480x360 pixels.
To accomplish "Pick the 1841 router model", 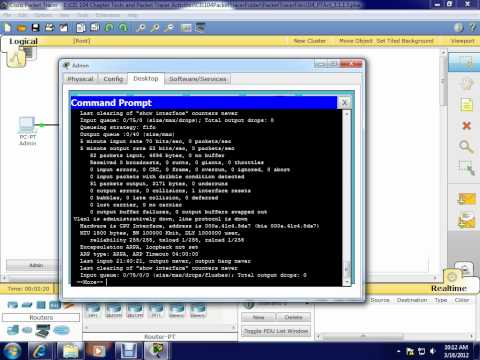I will click(93, 312).
